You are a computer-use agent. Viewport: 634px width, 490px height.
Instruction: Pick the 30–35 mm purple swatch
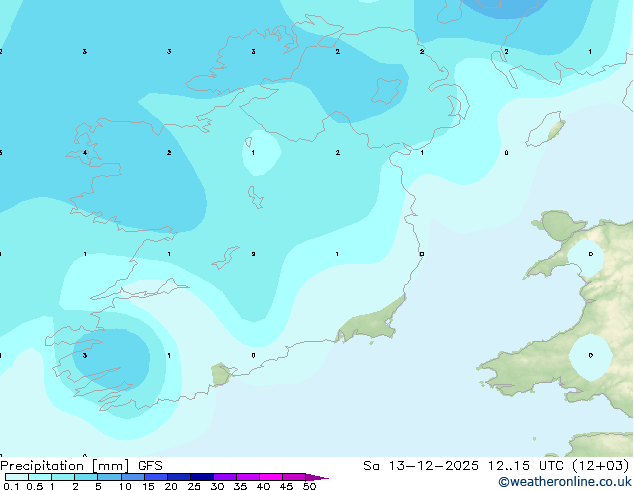(224, 477)
